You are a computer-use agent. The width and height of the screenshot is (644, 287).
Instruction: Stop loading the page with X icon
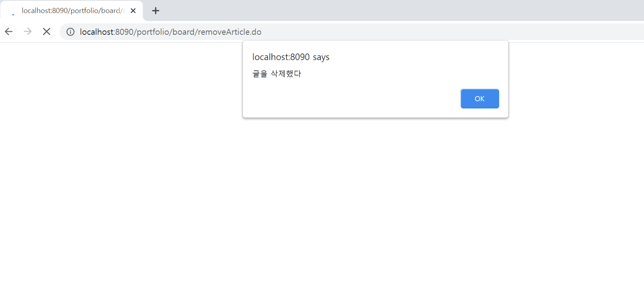47,32
